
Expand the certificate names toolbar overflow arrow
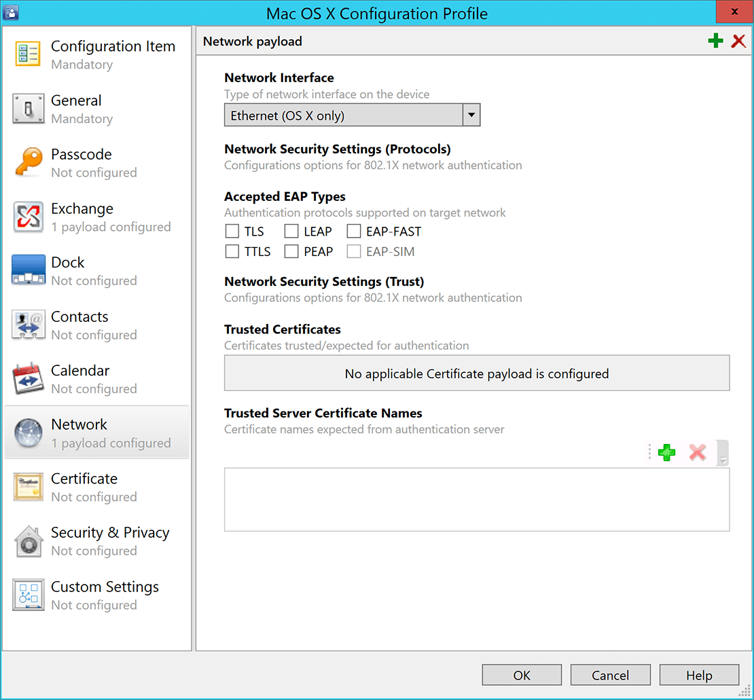[723, 460]
